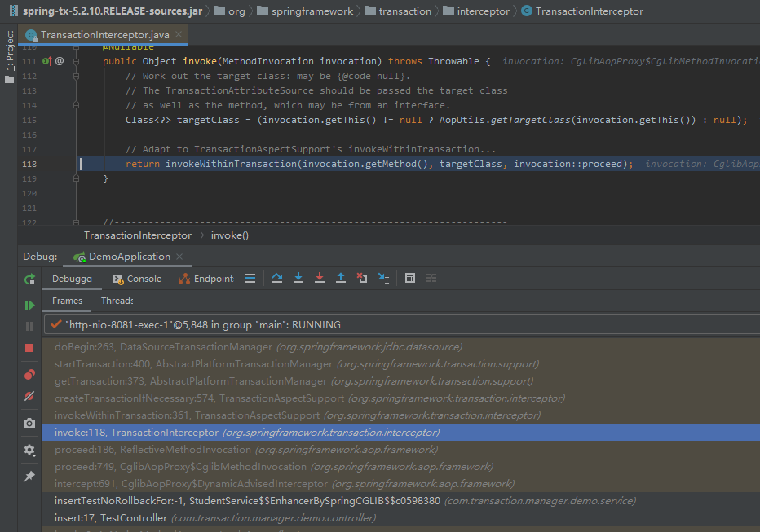This screenshot has width=760, height=532.
Task: Click line number 118 in gutter
Action: 29,164
